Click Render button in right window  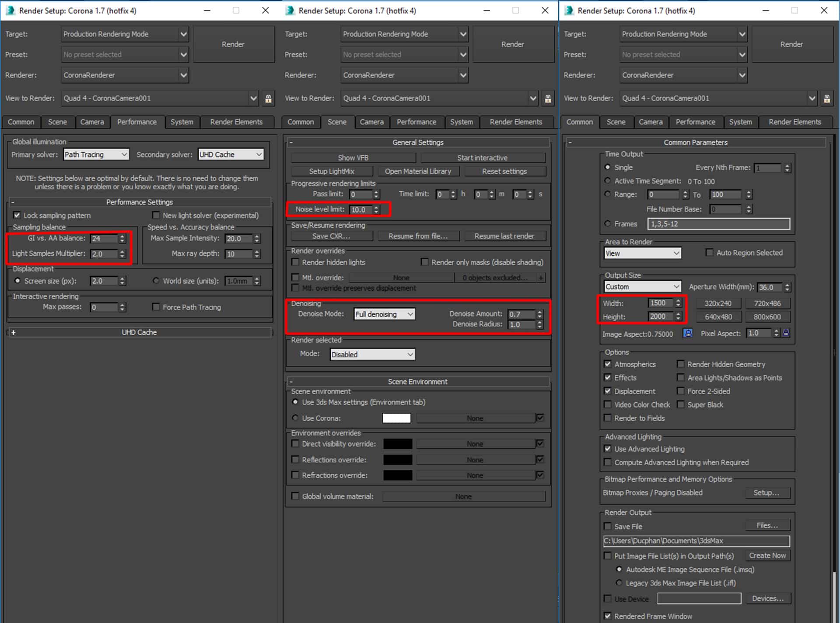(792, 44)
